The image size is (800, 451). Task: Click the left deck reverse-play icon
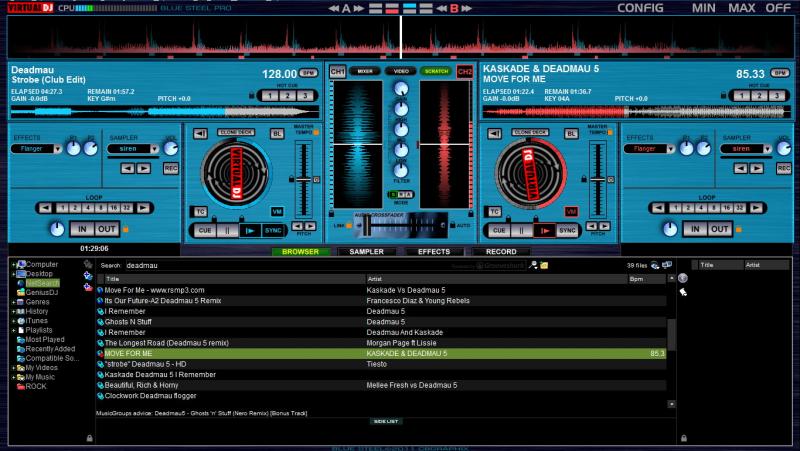click(200, 134)
